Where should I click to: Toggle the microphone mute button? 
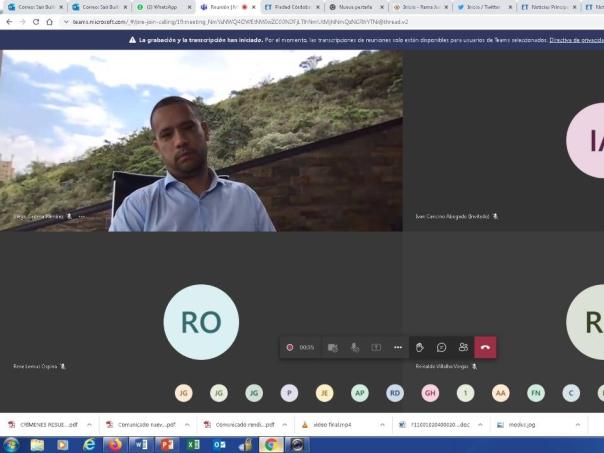[x=354, y=347]
